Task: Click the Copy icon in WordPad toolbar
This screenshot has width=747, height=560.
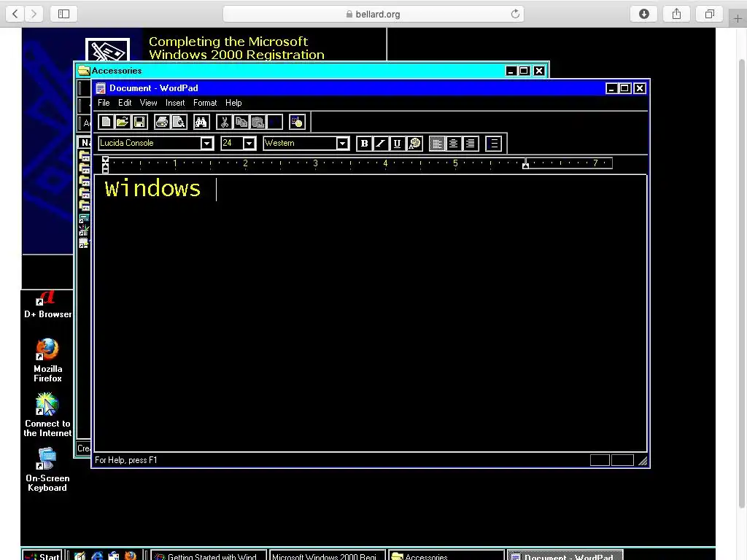Action: pos(241,122)
